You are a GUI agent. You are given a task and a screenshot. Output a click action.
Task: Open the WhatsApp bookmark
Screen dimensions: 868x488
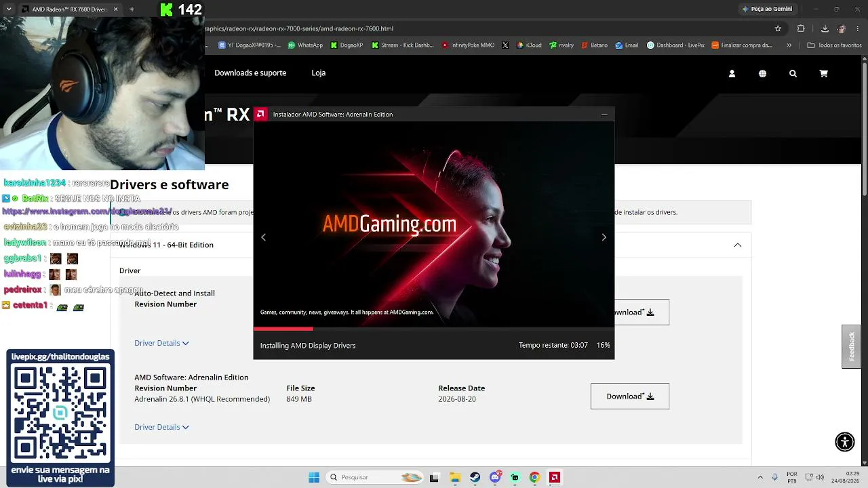click(305, 45)
